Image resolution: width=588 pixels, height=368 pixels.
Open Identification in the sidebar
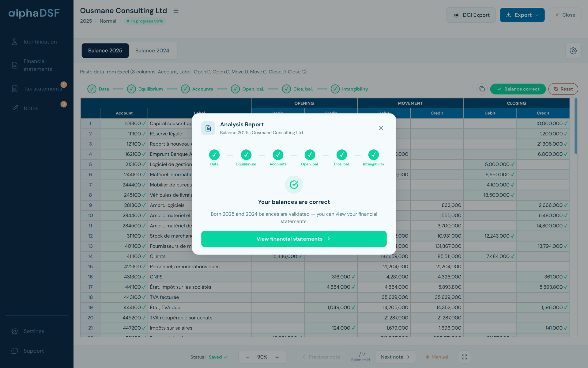37,42
